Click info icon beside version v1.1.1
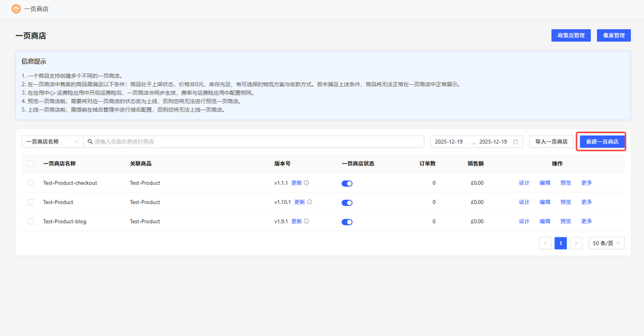 click(307, 183)
